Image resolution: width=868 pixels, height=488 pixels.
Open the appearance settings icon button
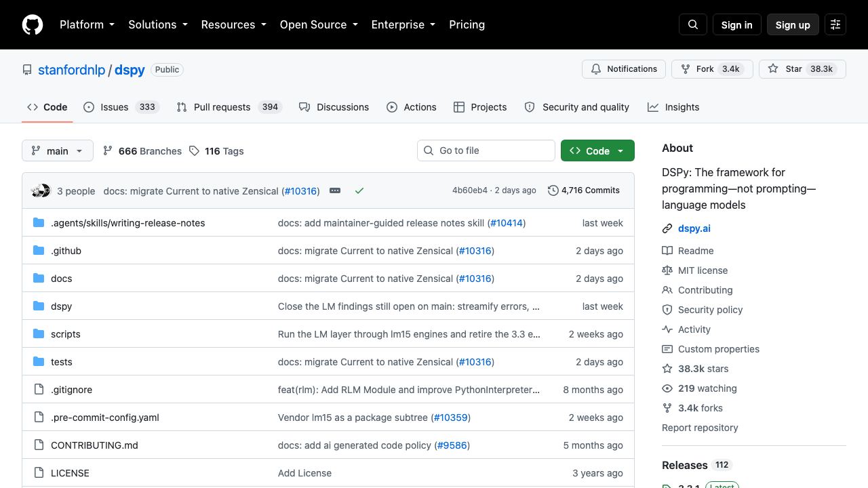(x=835, y=24)
